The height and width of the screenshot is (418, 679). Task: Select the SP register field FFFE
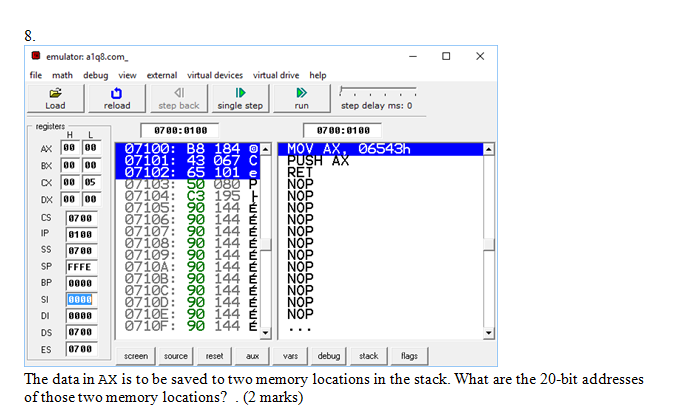pos(81,267)
